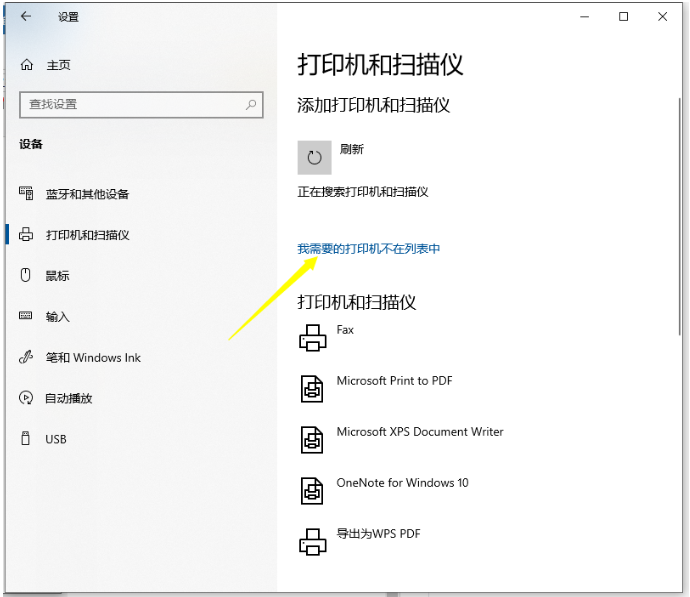Open 蓝牙和其他设备 settings page
The width and height of the screenshot is (690, 597).
pyautogui.click(x=87, y=194)
